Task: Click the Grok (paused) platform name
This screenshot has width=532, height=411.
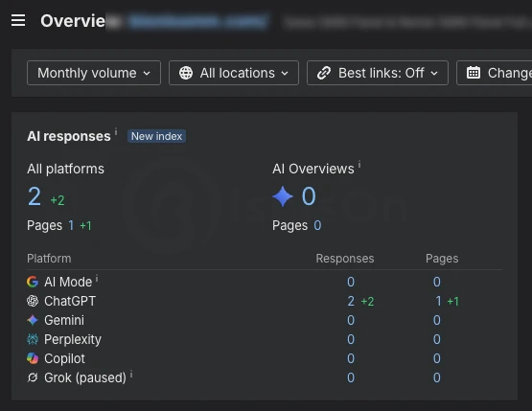Action: pos(85,377)
